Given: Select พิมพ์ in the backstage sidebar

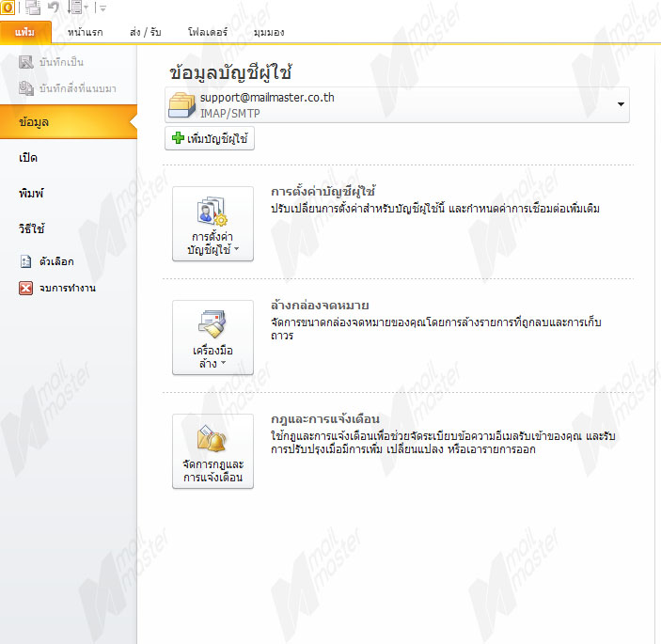Looking at the screenshot, I should [31, 194].
